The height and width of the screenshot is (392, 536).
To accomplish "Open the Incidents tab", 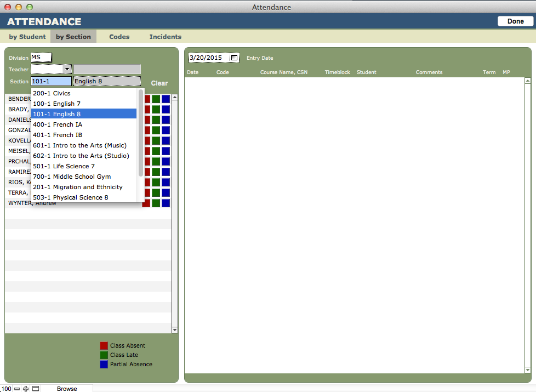I will pyautogui.click(x=165, y=37).
